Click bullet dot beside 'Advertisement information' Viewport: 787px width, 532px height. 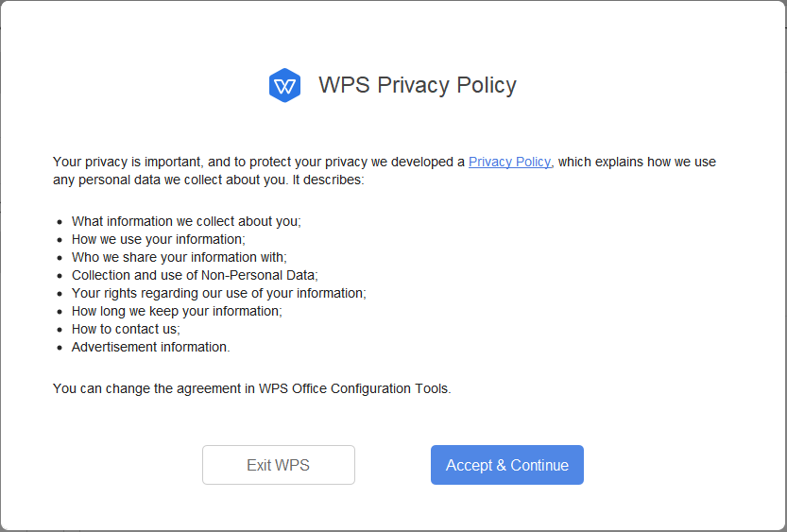(60, 348)
